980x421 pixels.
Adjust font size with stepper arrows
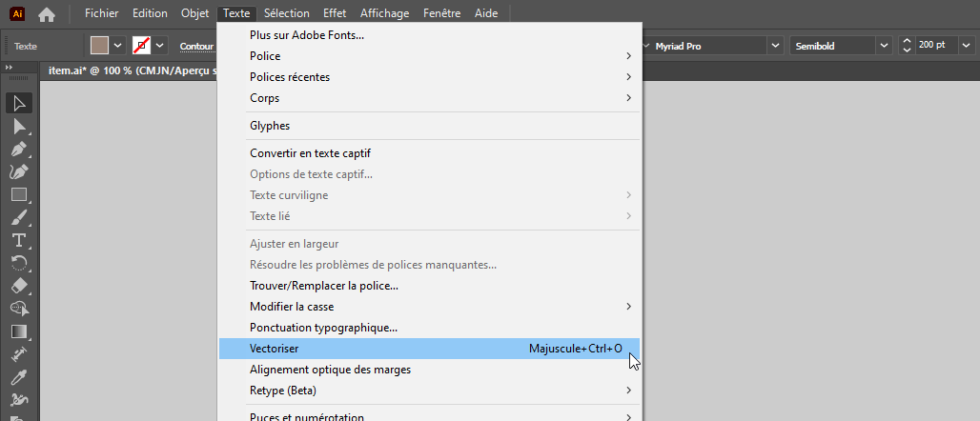pos(907,46)
